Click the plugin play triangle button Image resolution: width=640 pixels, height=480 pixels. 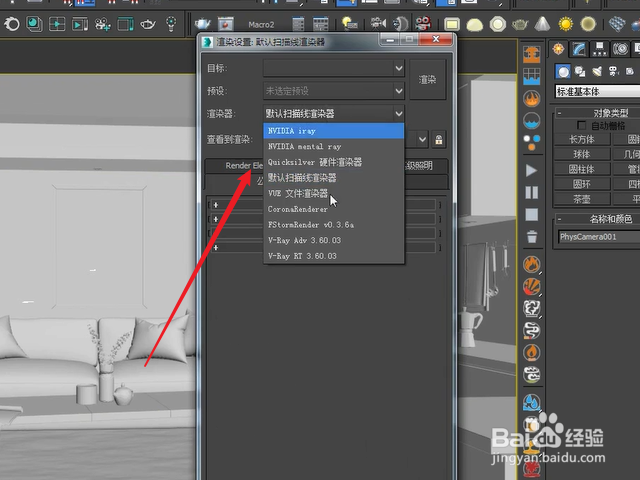click(x=531, y=170)
